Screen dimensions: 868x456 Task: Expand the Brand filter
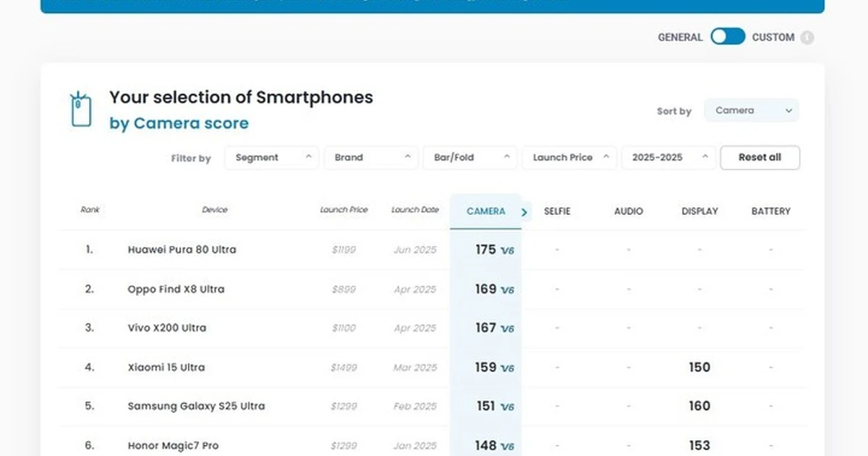(x=371, y=158)
